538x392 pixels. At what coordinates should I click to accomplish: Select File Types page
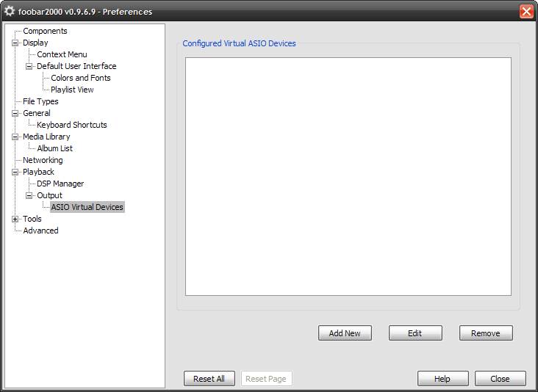point(40,101)
